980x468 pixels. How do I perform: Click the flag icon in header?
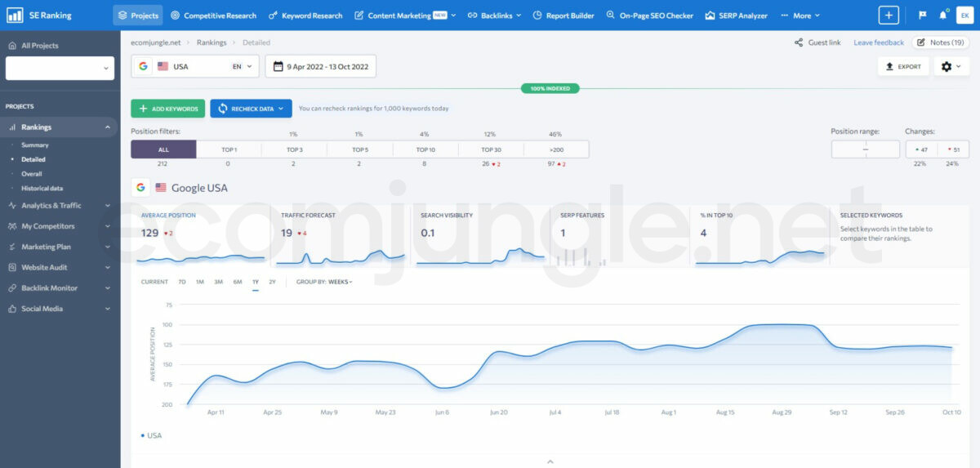click(922, 16)
